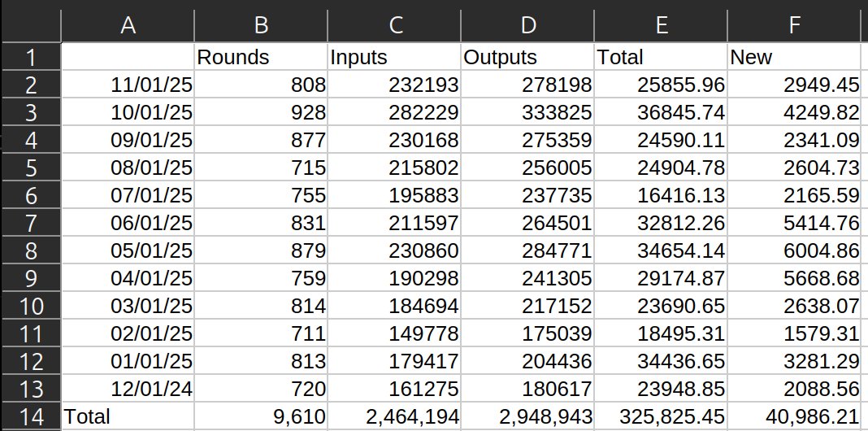The width and height of the screenshot is (868, 431).
Task: Click the Rounds header cell
Action: (261, 56)
